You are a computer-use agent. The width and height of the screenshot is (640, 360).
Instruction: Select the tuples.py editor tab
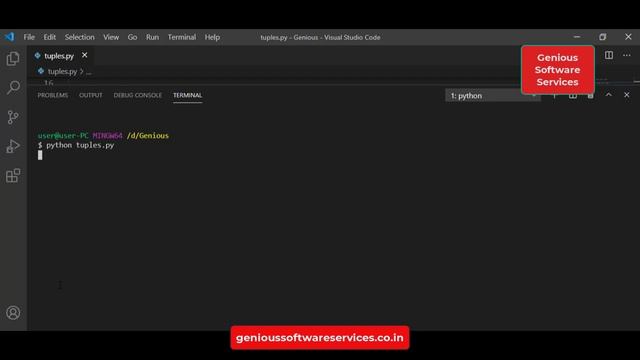59,56
